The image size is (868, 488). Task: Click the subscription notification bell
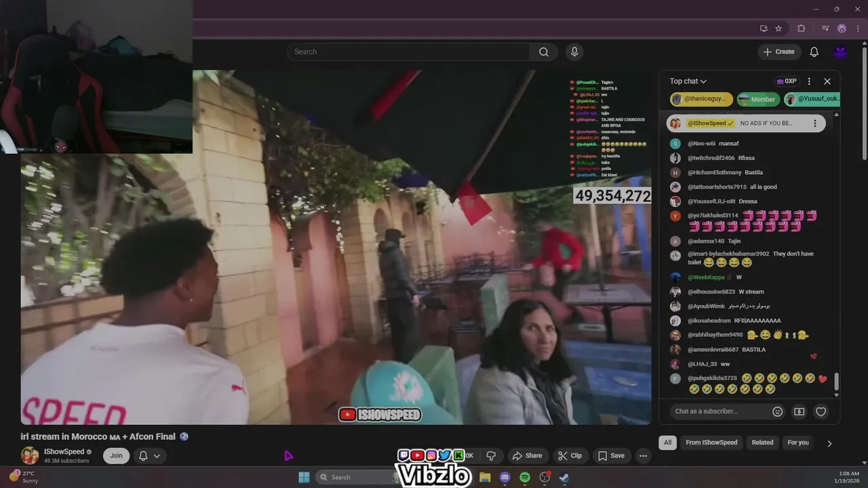pos(143,455)
